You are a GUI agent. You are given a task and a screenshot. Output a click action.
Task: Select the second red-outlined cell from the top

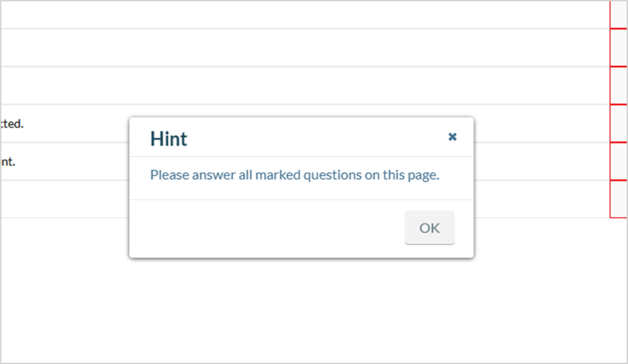619,48
